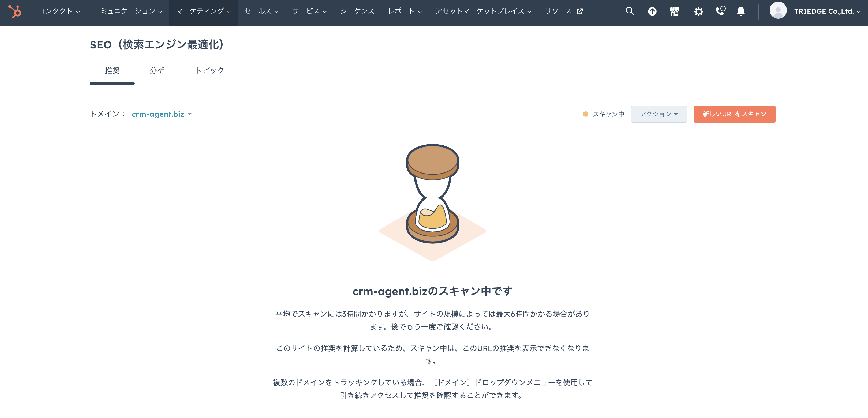The width and height of the screenshot is (868, 418).
Task: Open the シーケンス menu item
Action: pos(357,12)
